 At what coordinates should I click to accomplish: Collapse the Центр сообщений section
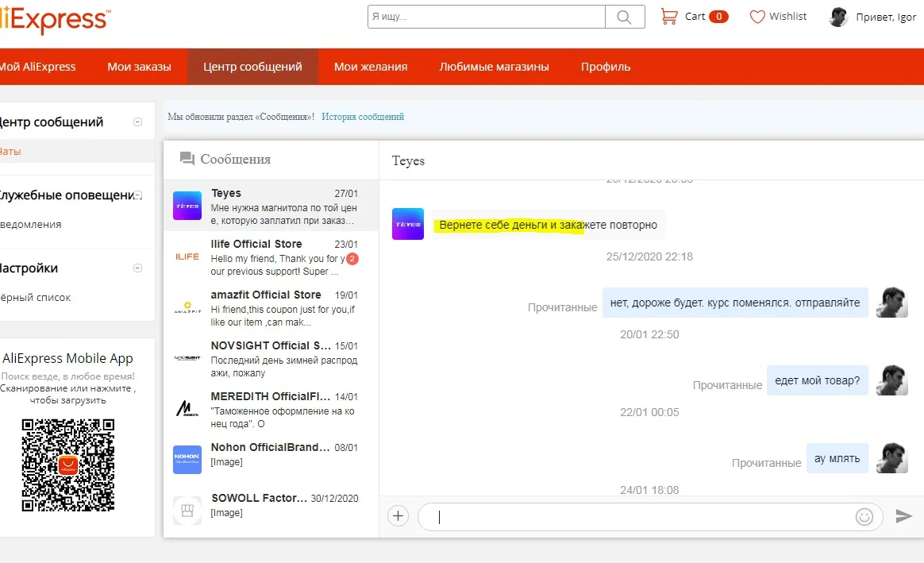[137, 122]
